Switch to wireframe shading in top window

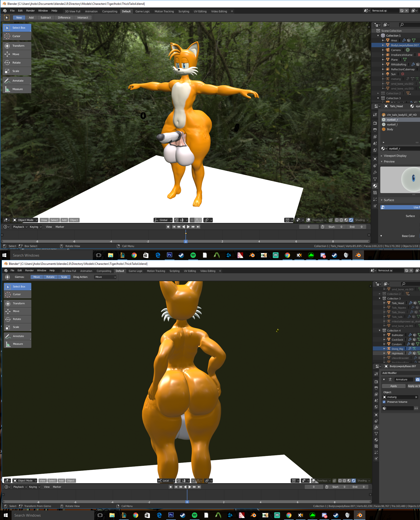point(337,220)
